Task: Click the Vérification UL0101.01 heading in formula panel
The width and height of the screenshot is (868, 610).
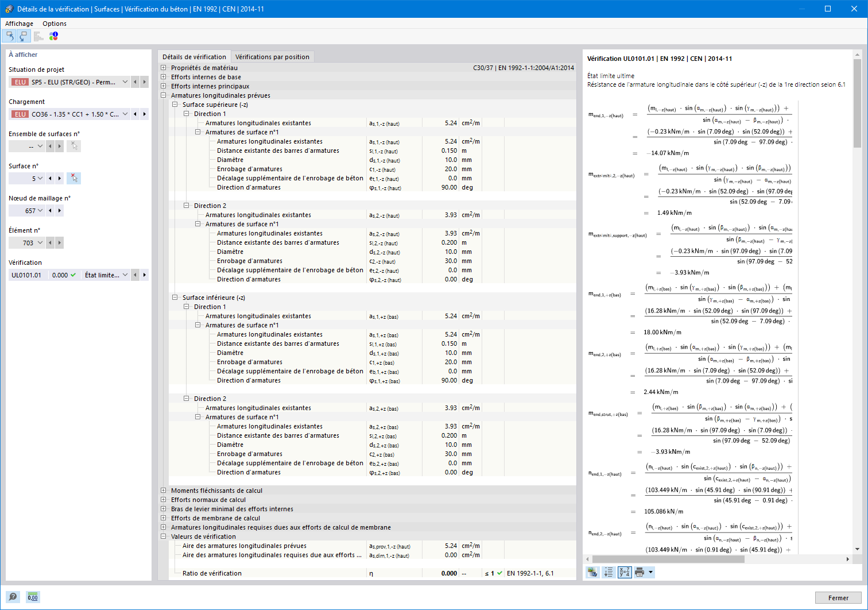Action: pos(660,59)
